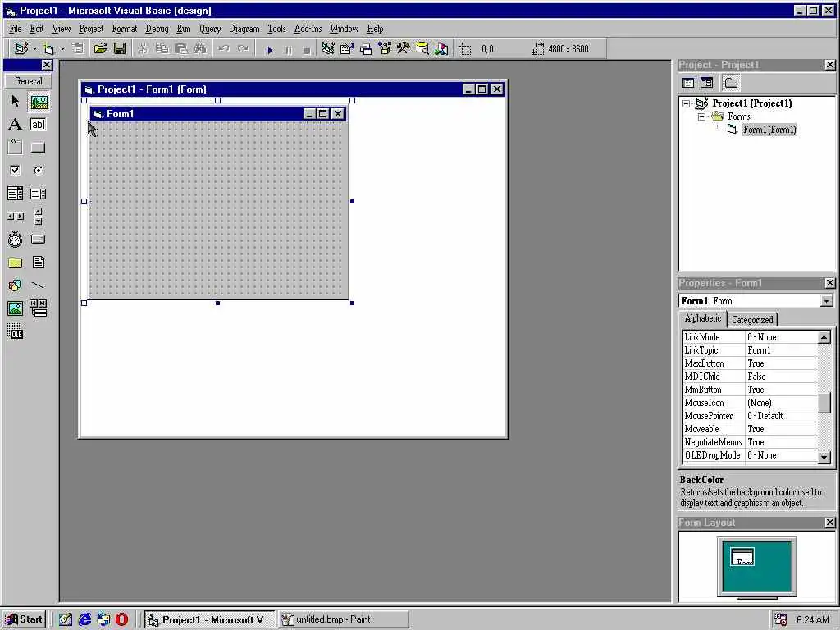This screenshot has height=630, width=840.
Task: Select the Frame control tool
Action: [x=15, y=148]
